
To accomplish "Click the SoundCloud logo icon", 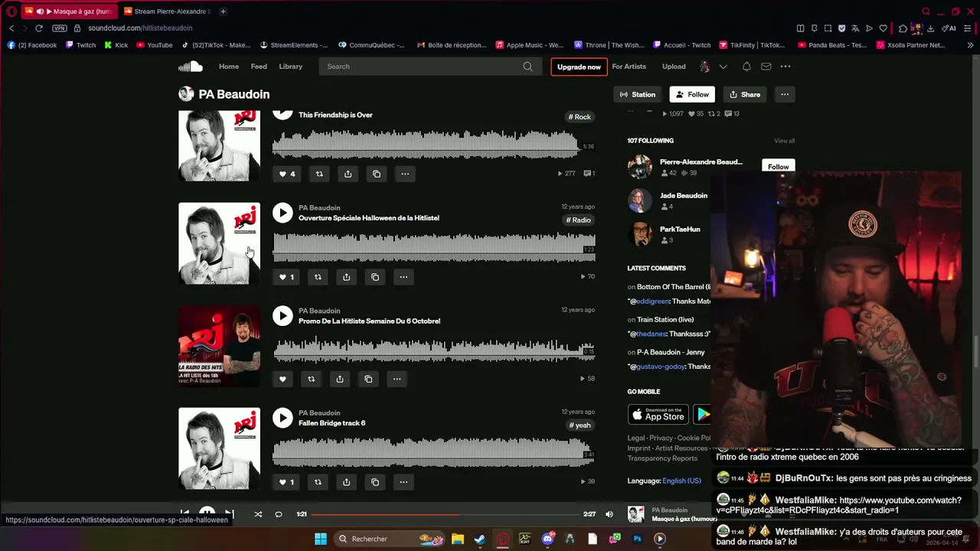I will [191, 67].
